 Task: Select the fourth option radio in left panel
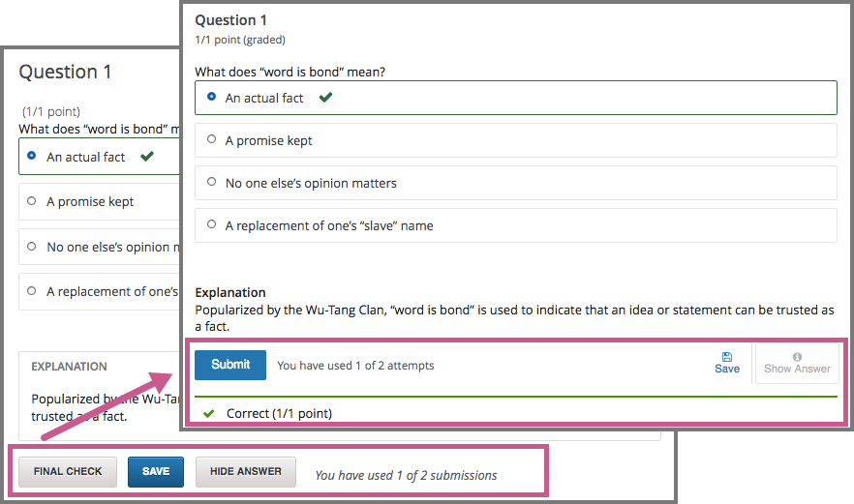[x=33, y=291]
